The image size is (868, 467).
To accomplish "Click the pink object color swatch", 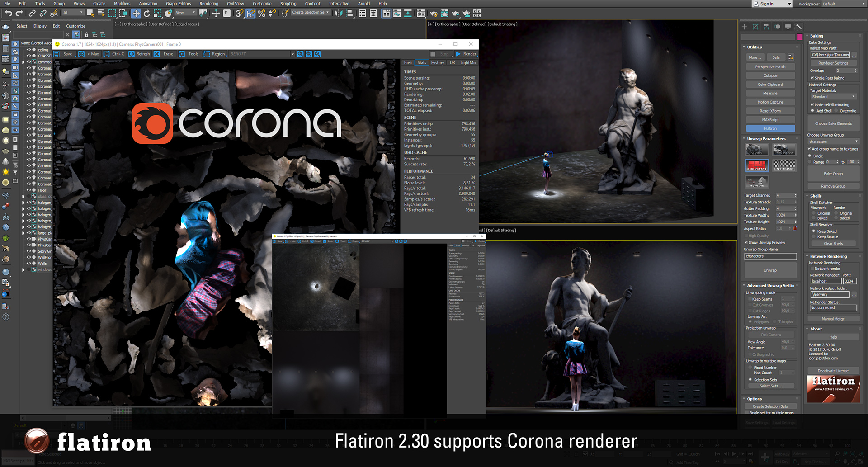I will click(x=800, y=37).
